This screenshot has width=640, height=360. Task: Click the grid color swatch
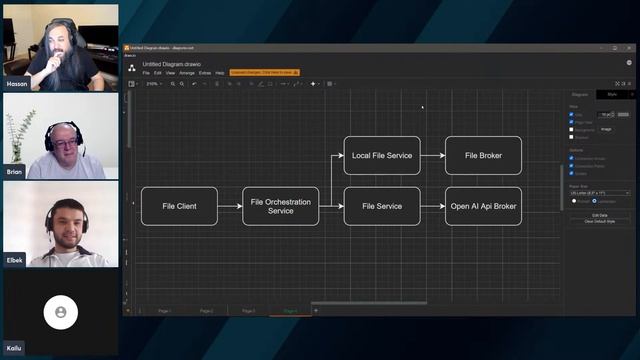[x=623, y=115]
